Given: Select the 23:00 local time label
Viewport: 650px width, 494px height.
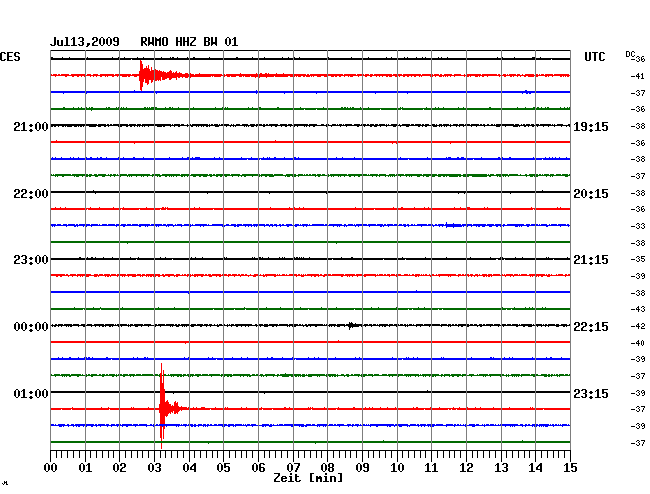Looking at the screenshot, I should 31,260.
